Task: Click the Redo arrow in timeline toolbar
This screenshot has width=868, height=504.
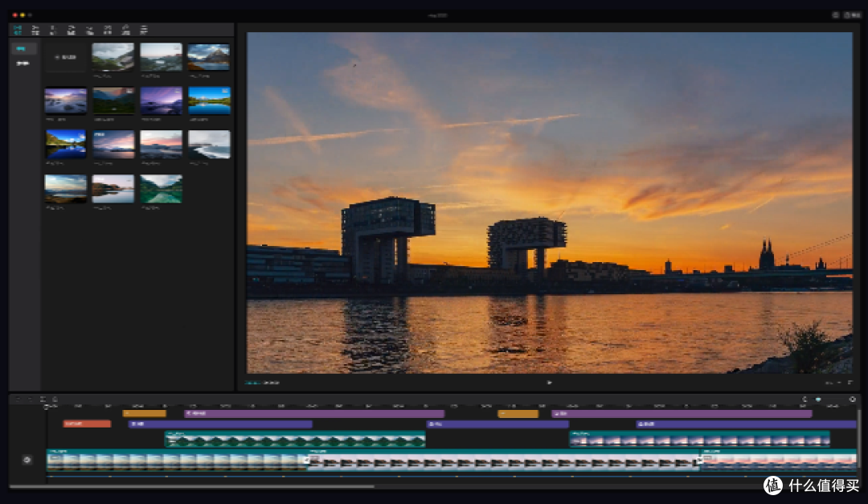Action: (30, 399)
